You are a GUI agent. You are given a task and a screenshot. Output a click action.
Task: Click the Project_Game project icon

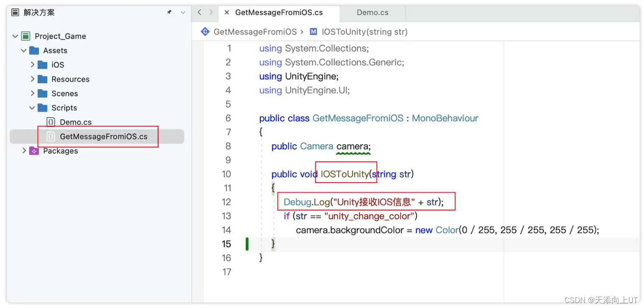click(26, 36)
